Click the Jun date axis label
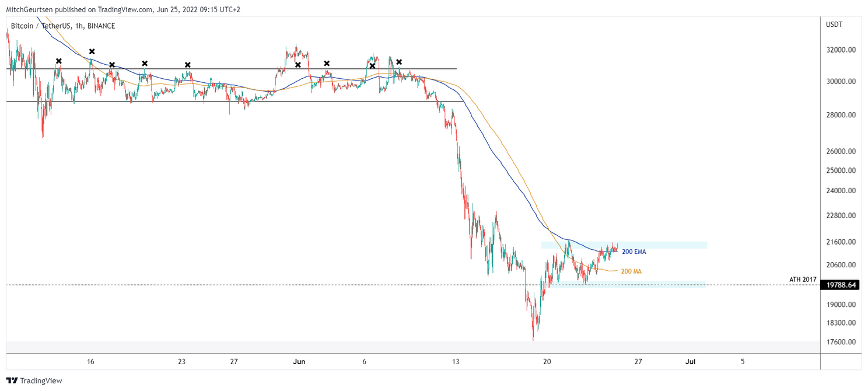The image size is (868, 391). coord(299,362)
